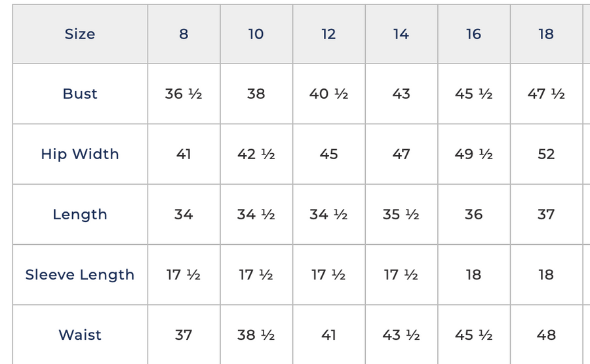Click Bust value 47 ½ for size 18
590x364 pixels.
point(546,94)
